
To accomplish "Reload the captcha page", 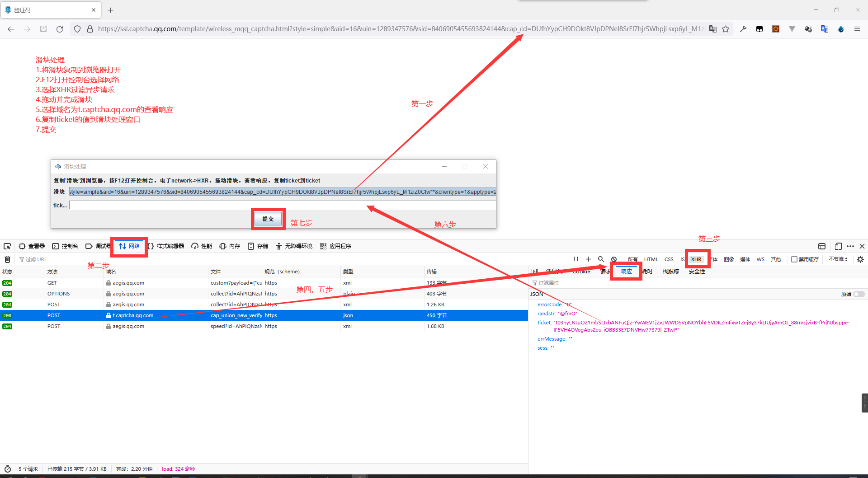I will pyautogui.click(x=60, y=29).
